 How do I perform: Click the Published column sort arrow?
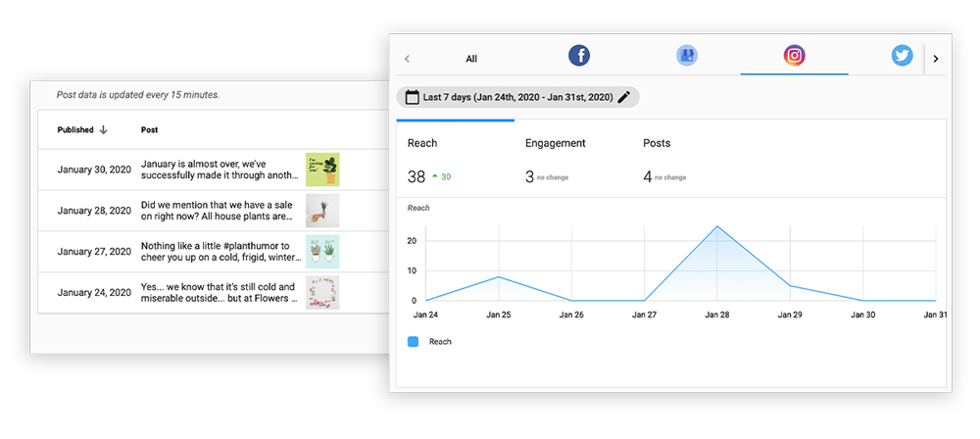click(x=104, y=129)
